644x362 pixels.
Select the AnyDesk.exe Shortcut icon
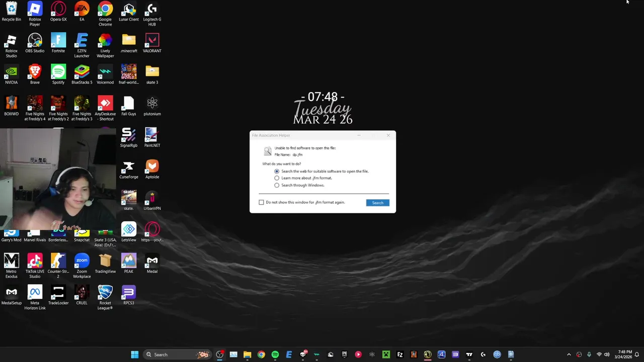coord(105,109)
